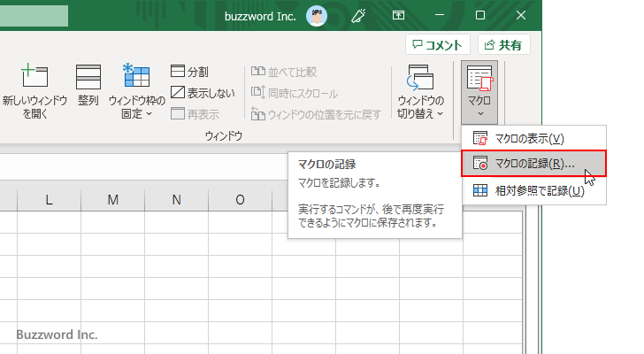Minimize the Excel window

[x=440, y=16]
